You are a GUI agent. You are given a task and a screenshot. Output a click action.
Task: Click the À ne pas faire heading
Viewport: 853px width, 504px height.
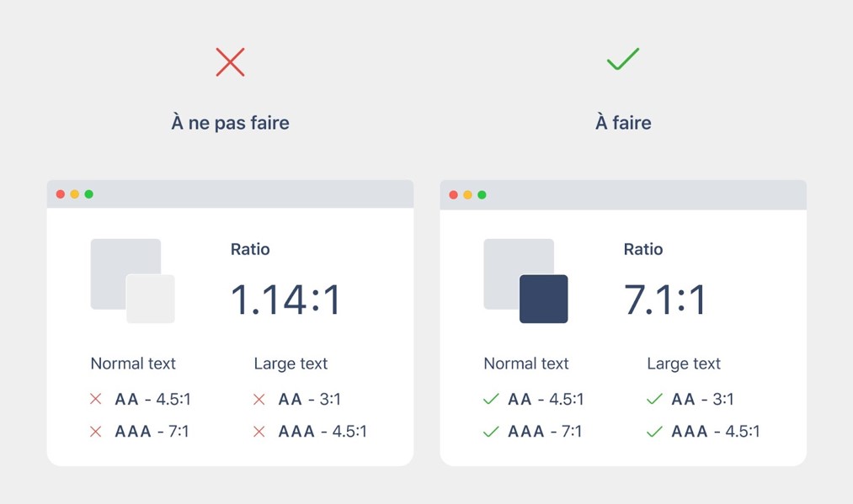tap(230, 123)
